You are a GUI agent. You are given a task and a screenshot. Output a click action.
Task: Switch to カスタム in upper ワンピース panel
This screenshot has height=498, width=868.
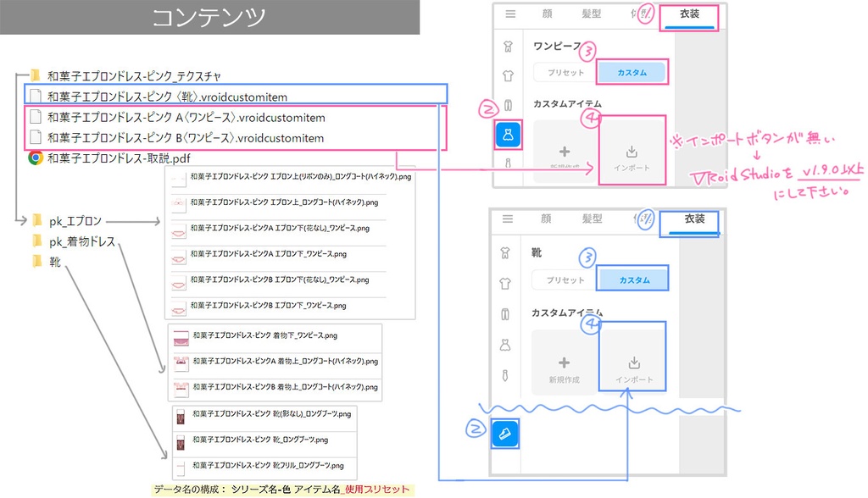(632, 73)
